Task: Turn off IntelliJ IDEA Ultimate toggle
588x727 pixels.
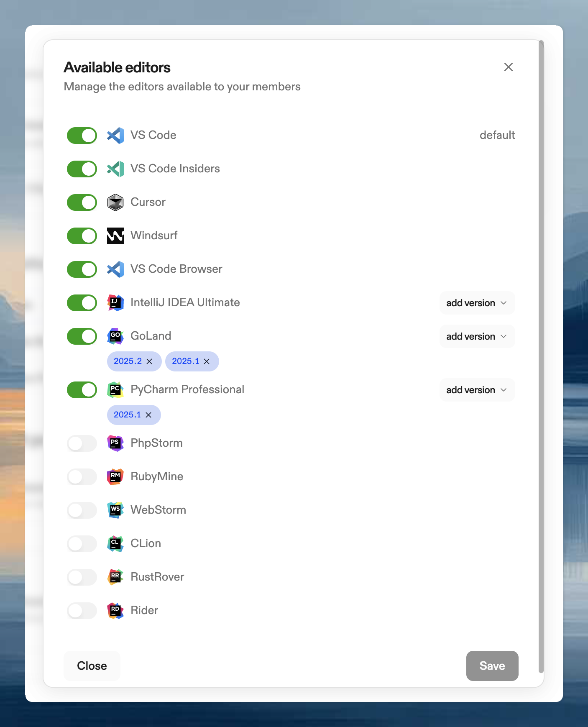Action: 82,303
